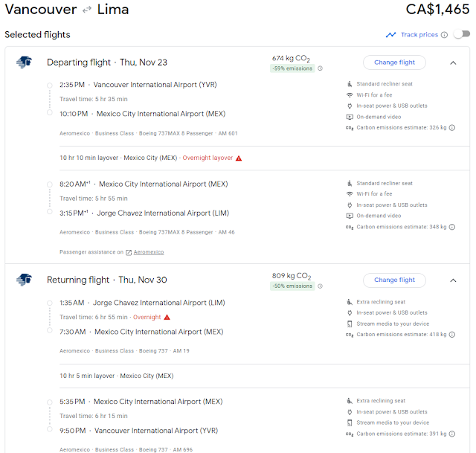476x453 pixels.
Task: Click info icon next to 391 kg estimate
Action: tap(452, 434)
